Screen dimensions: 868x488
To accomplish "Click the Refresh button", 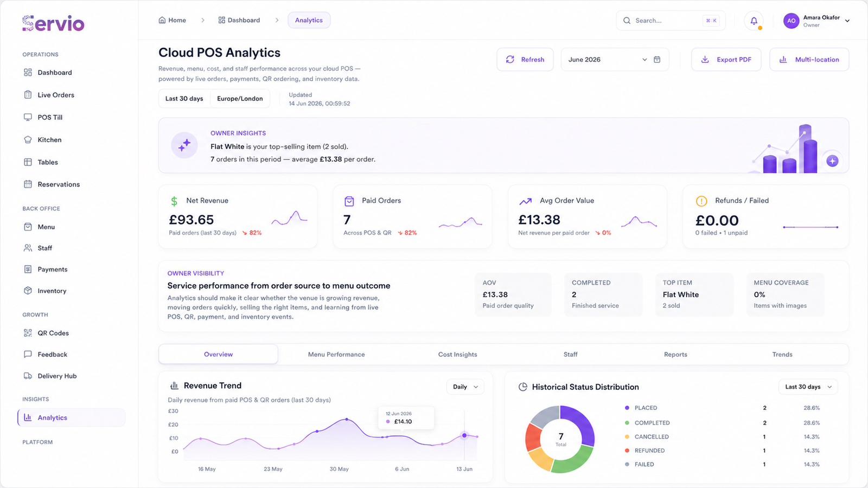I will click(x=525, y=60).
